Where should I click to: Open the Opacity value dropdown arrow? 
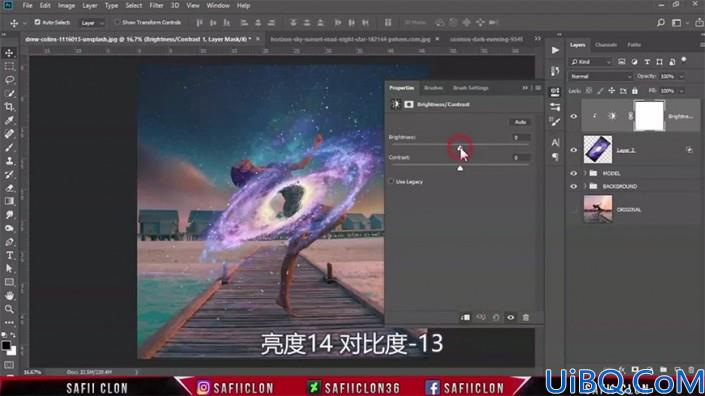pos(682,76)
